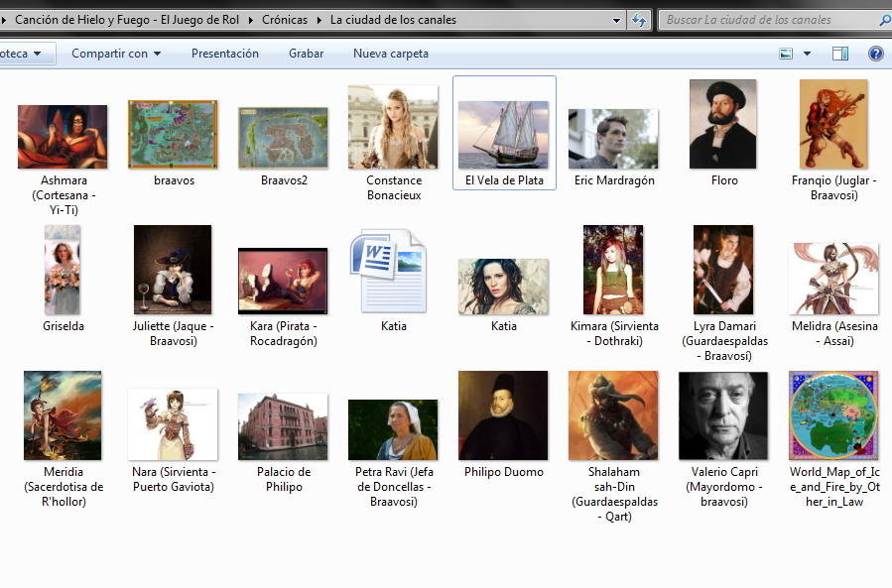Select the Kara (Pirata - Rocadragón) image
The width and height of the screenshot is (892, 588).
283,281
